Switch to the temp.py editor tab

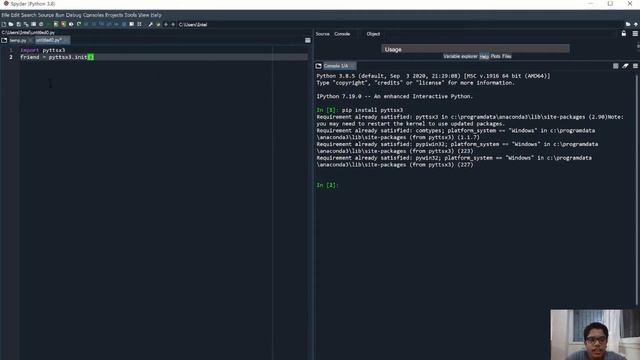tap(20, 40)
